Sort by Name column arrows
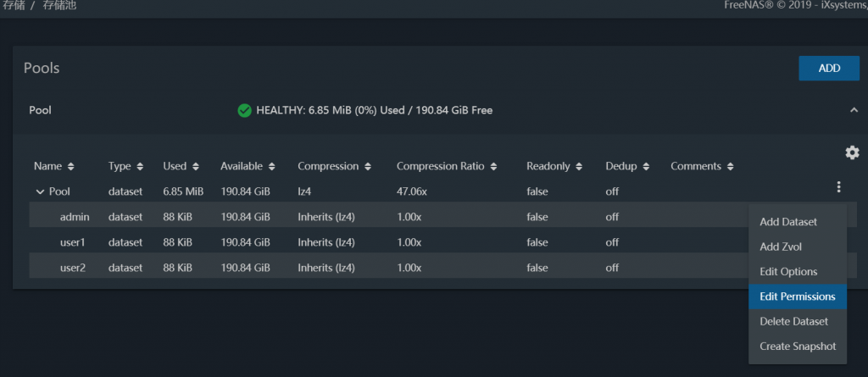 (71, 167)
